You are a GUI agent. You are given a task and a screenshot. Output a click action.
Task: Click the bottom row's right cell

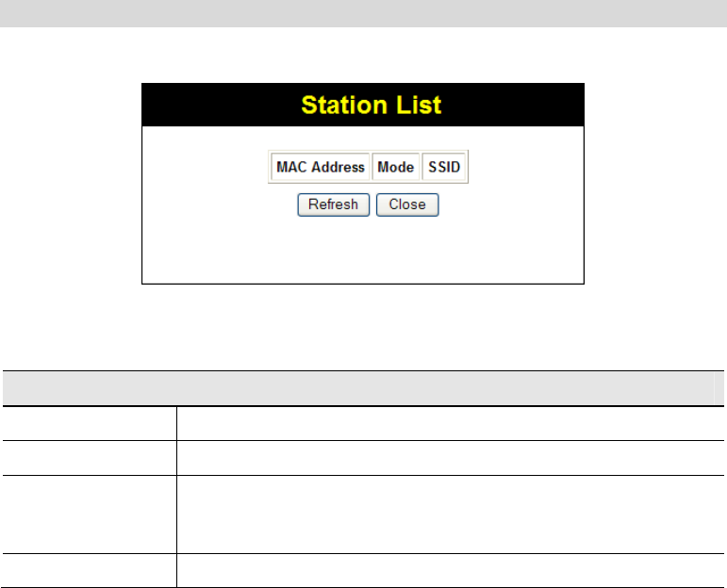[451, 571]
